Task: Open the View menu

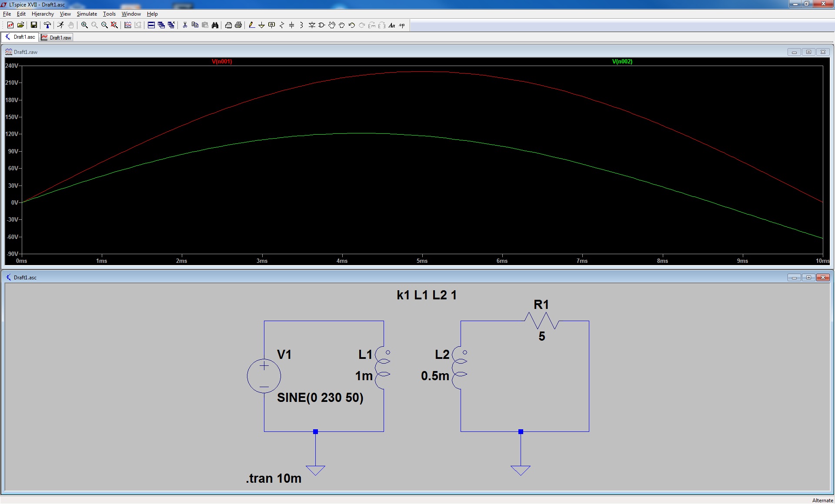Action: click(65, 14)
